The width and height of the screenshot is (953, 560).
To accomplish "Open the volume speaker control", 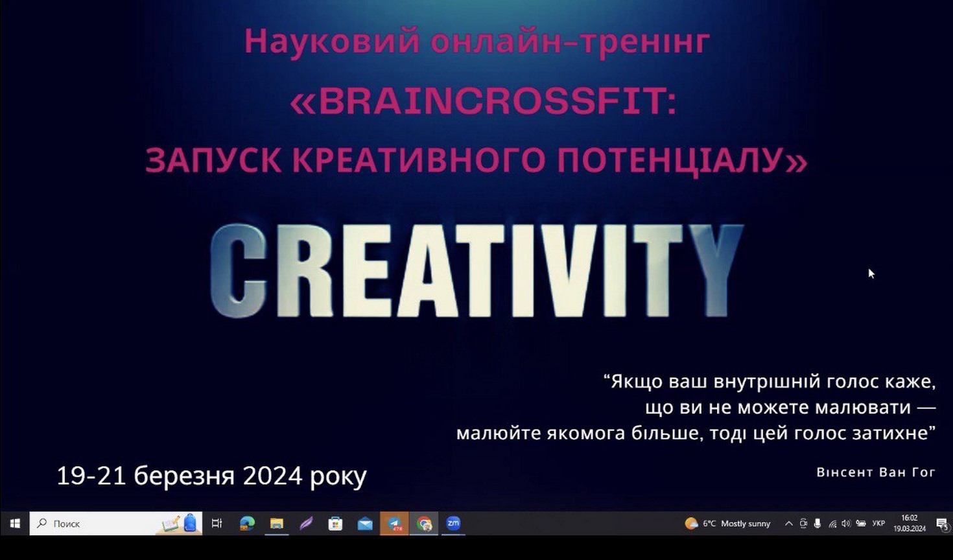I will coord(846,523).
